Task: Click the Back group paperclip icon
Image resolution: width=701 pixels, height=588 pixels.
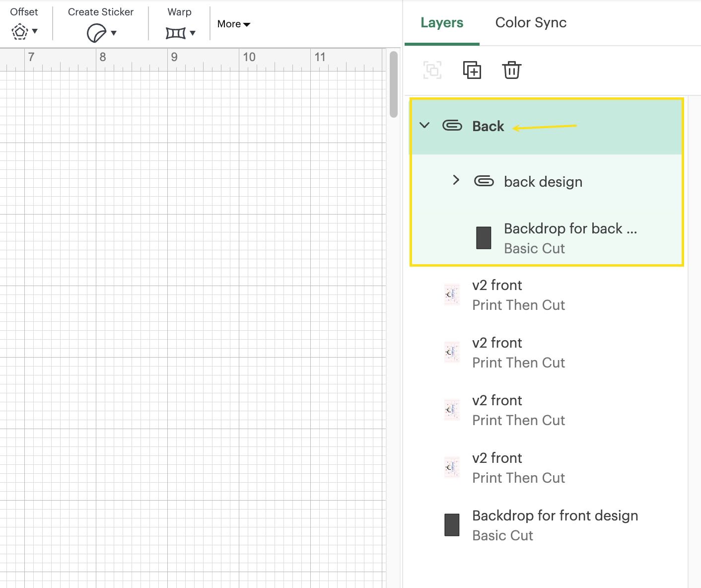Action: [x=452, y=126]
